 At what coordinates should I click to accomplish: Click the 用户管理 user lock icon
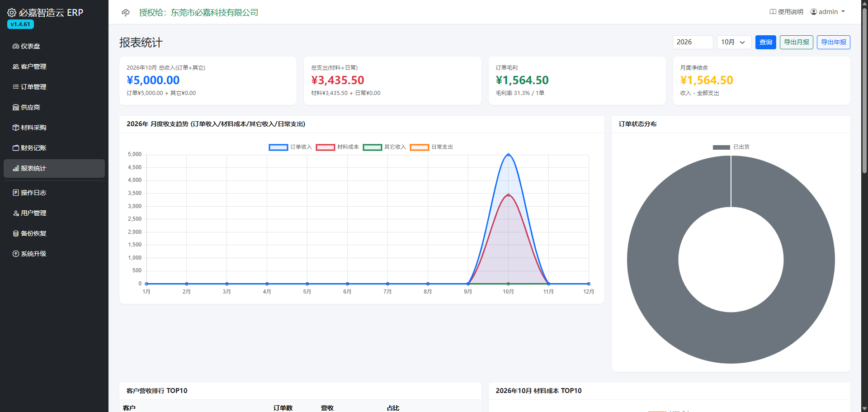click(16, 213)
